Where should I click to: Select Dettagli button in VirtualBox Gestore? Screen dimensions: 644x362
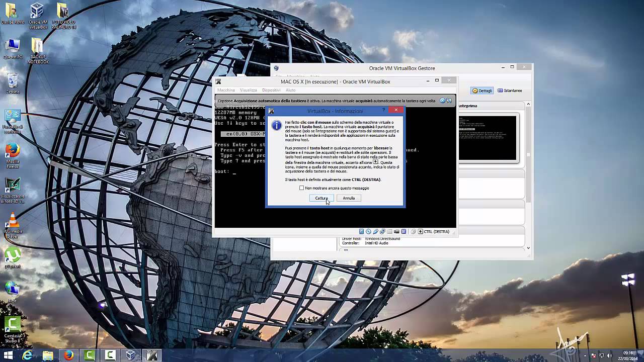tap(482, 90)
